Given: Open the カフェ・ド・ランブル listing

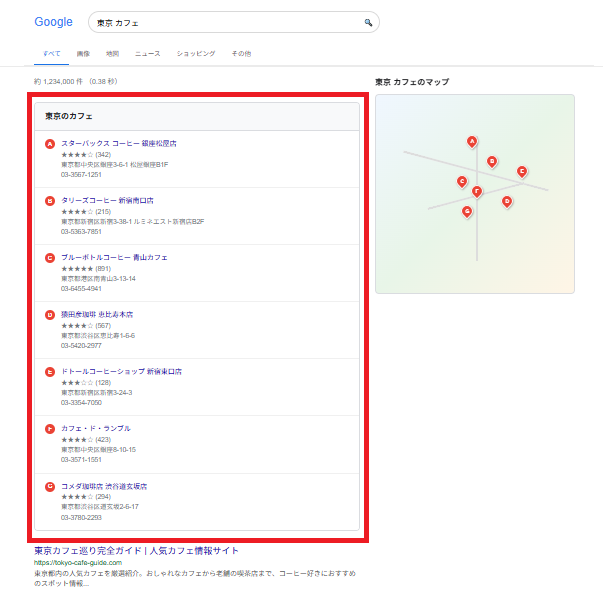Looking at the screenshot, I should [x=96, y=428].
